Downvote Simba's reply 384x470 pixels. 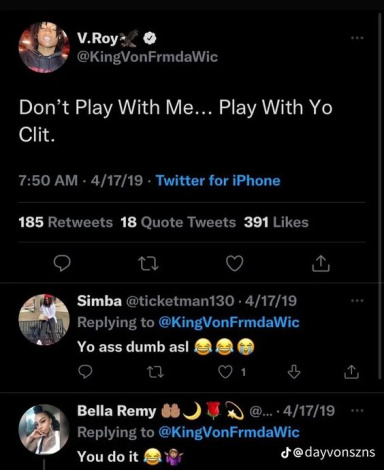pos(294,372)
